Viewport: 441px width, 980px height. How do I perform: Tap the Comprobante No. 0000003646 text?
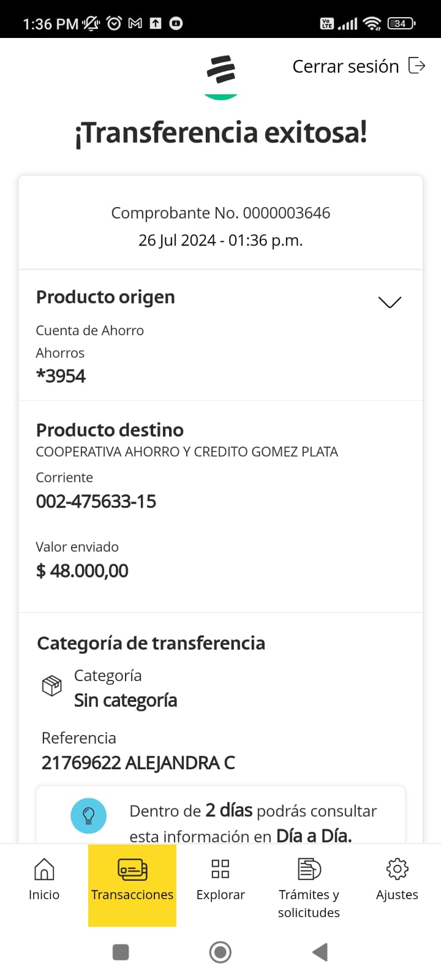pyautogui.click(x=221, y=213)
